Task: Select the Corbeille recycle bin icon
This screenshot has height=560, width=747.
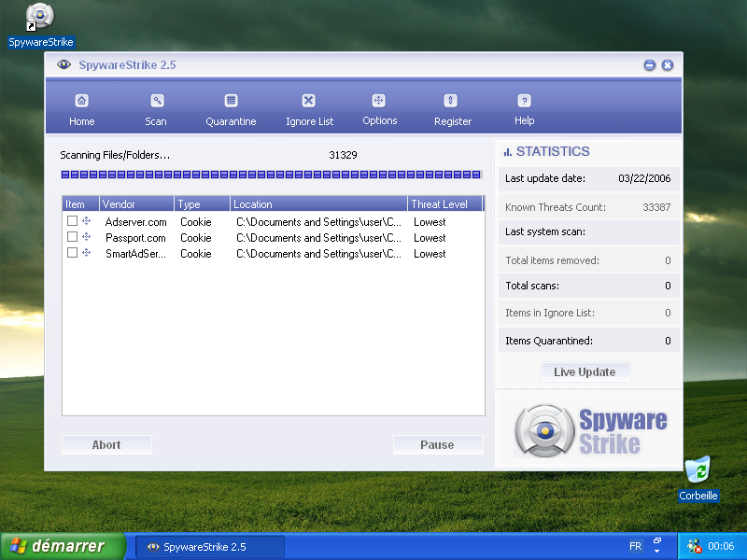Action: coord(698,469)
